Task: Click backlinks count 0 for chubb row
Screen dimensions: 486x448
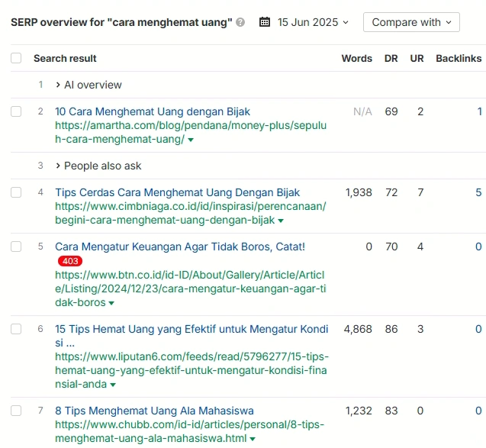Action: (478, 411)
